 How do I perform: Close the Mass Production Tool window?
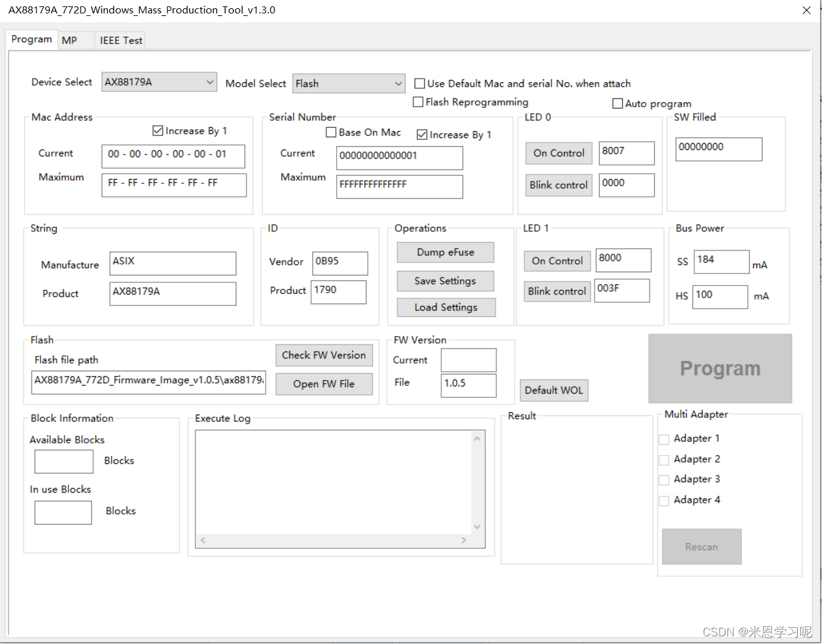(x=807, y=11)
